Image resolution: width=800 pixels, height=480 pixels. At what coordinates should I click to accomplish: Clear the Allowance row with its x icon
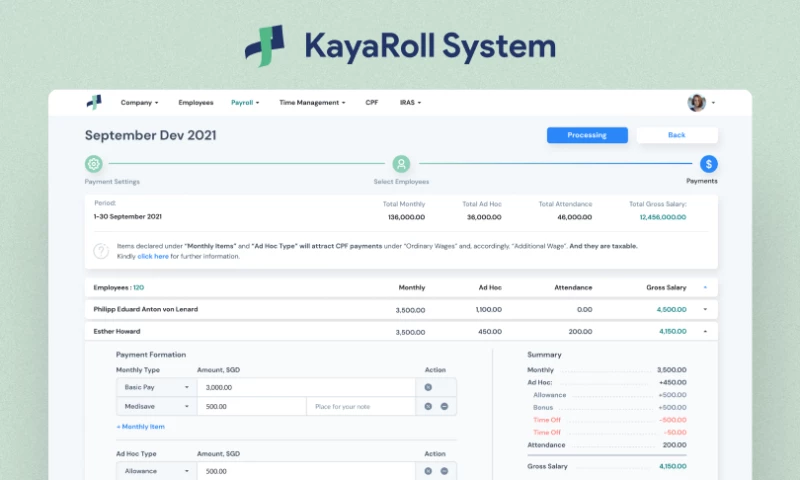tap(428, 471)
